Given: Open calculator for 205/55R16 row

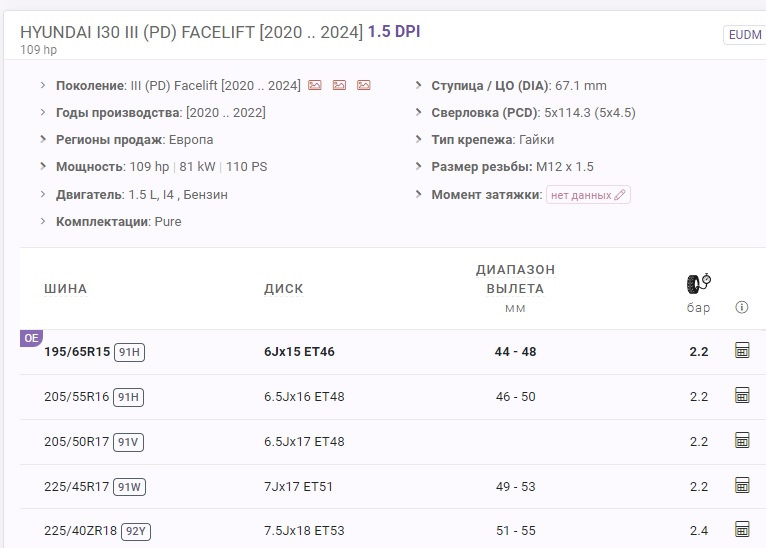Looking at the screenshot, I should click(x=742, y=395).
